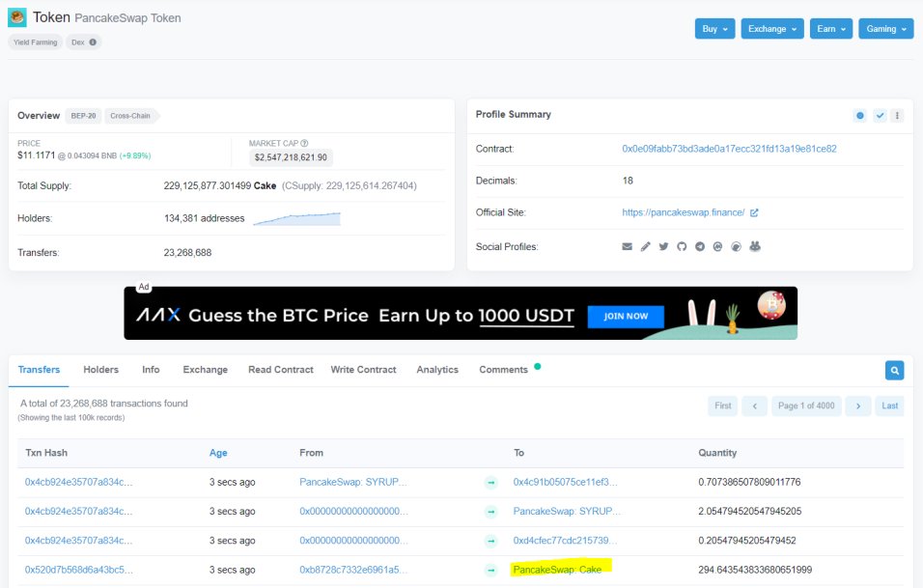Open the Info tab
The width and height of the screenshot is (923, 588).
[x=151, y=370]
